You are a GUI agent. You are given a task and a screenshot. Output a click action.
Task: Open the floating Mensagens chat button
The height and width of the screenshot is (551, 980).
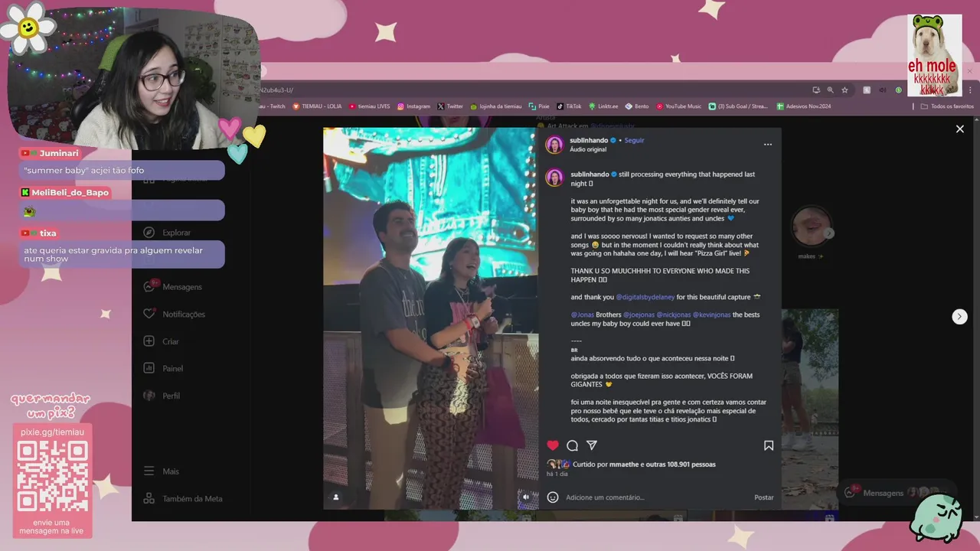click(896, 493)
